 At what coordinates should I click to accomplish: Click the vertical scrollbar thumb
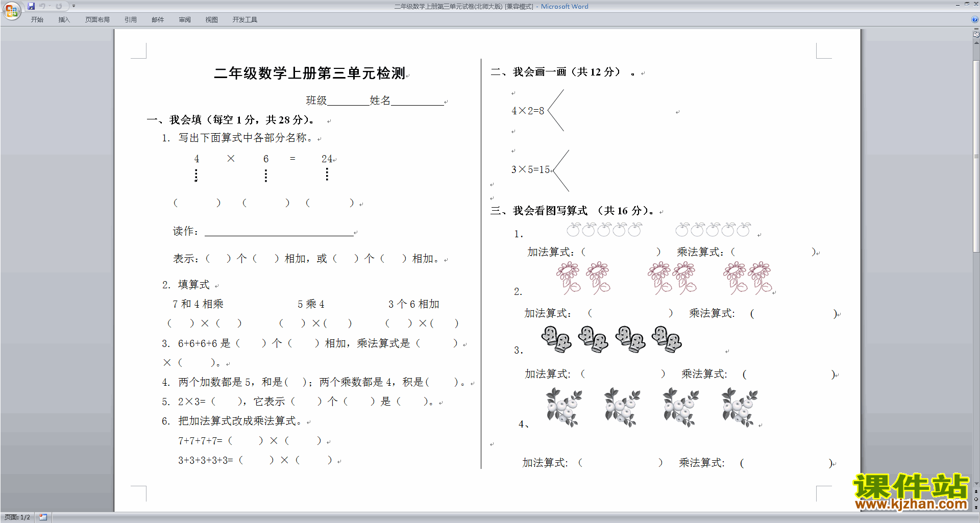coord(976,156)
